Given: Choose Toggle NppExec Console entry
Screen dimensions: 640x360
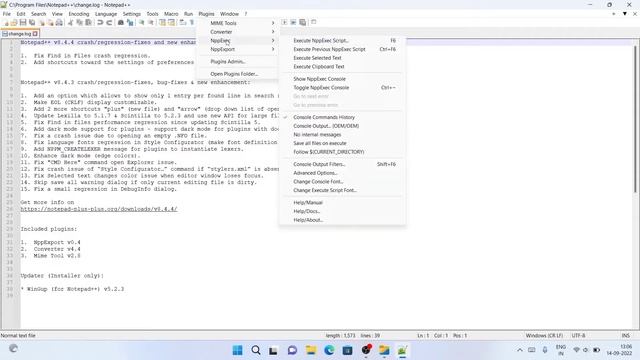Looking at the screenshot, I should pos(342,87).
